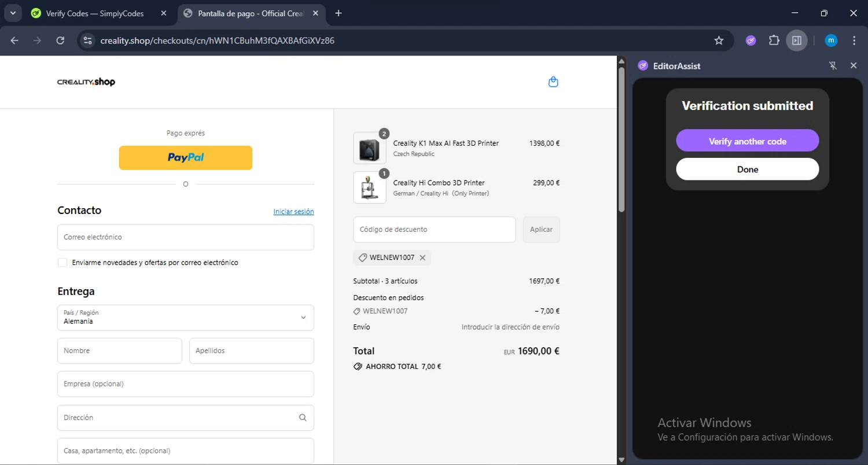Open the browser Extensions puzzle icon
Image resolution: width=868 pixels, height=465 pixels.
pos(774,40)
